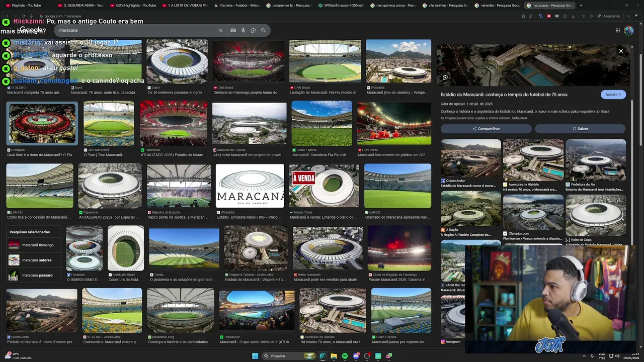Open the browser Assistente button
This screenshot has width=644, height=362.
click(609, 16)
